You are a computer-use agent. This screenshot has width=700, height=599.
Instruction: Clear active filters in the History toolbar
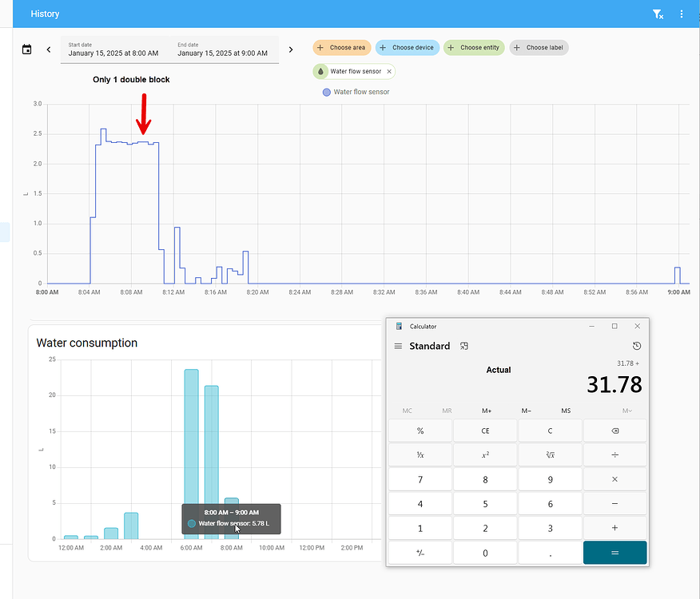658,14
